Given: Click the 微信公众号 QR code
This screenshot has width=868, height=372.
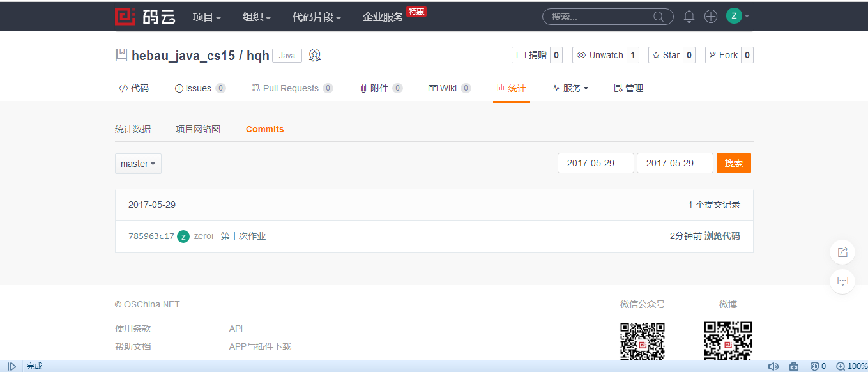Looking at the screenshot, I should click(x=643, y=341).
